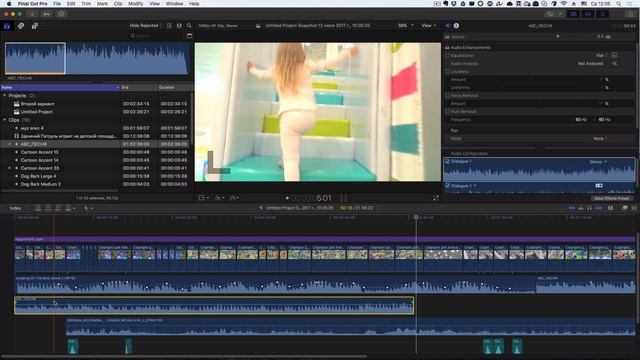Select the 50 Hz hum frequency radio button

572,120
